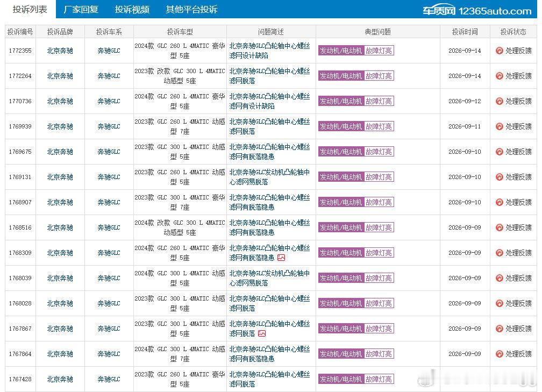Click status icon for complaint 1770736
This screenshot has width=542, height=392.
click(x=499, y=101)
